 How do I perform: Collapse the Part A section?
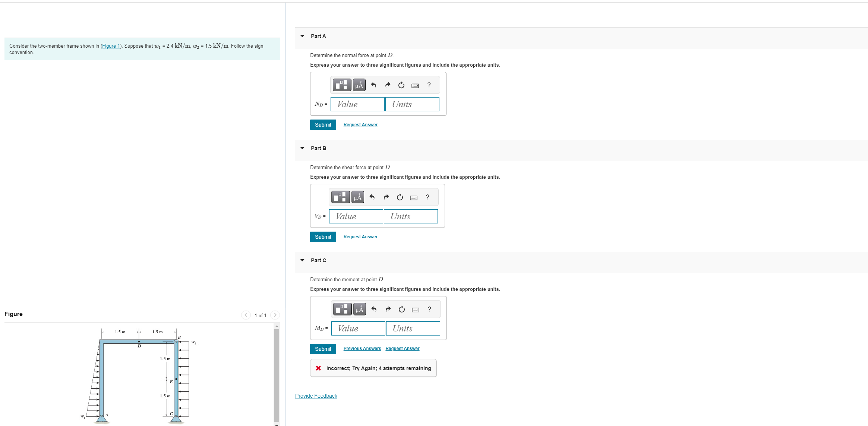tap(302, 36)
